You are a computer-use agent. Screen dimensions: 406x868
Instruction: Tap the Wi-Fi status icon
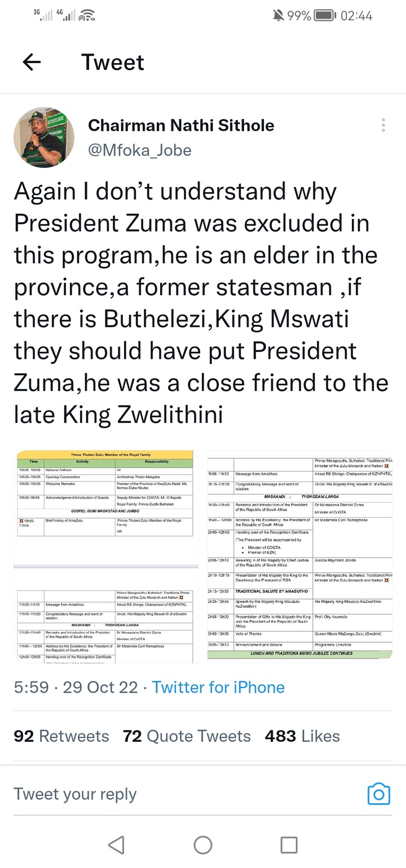[x=86, y=16]
